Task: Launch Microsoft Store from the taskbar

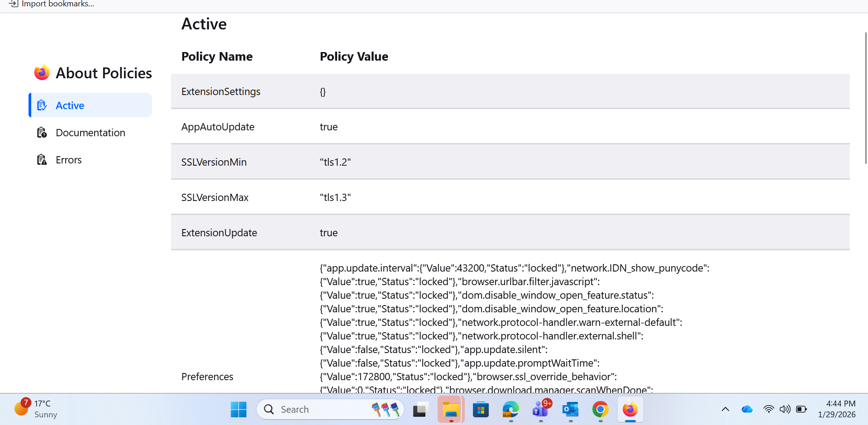Action: 481,409
